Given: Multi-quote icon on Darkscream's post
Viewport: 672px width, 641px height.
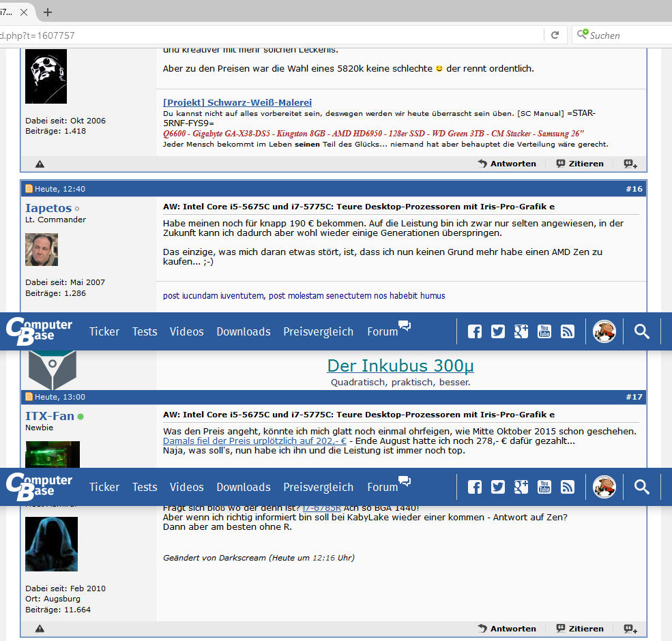Looking at the screenshot, I should [x=630, y=629].
